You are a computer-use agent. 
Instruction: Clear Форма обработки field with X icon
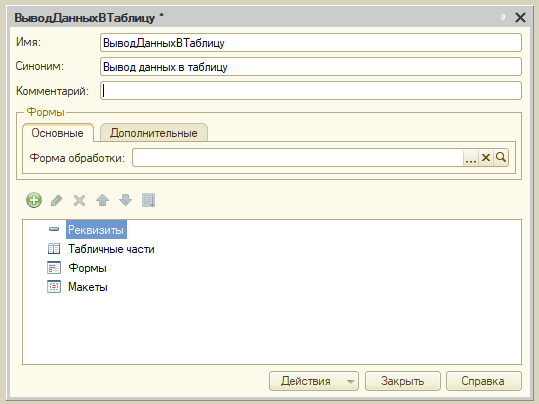pyautogui.click(x=486, y=158)
